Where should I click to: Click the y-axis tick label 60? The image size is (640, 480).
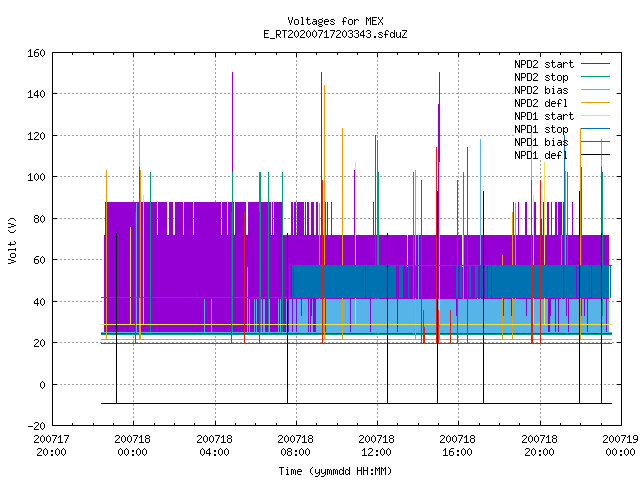[x=39, y=260]
